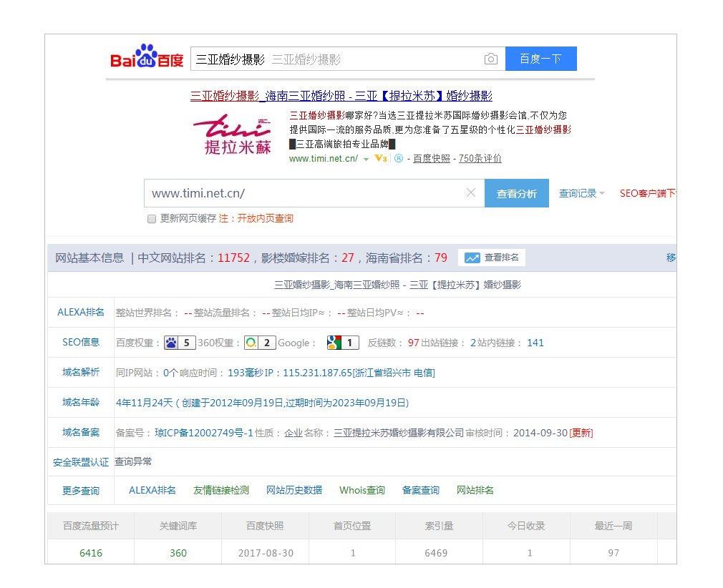The width and height of the screenshot is (723, 588).
Task: Click the 审核时间 date 2014-09-30
Action: click(540, 433)
